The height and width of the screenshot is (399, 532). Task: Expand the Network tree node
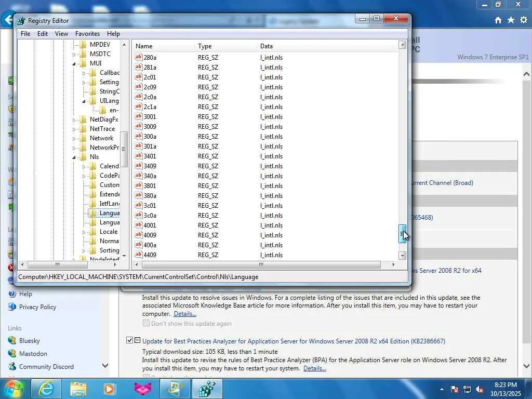(74, 139)
